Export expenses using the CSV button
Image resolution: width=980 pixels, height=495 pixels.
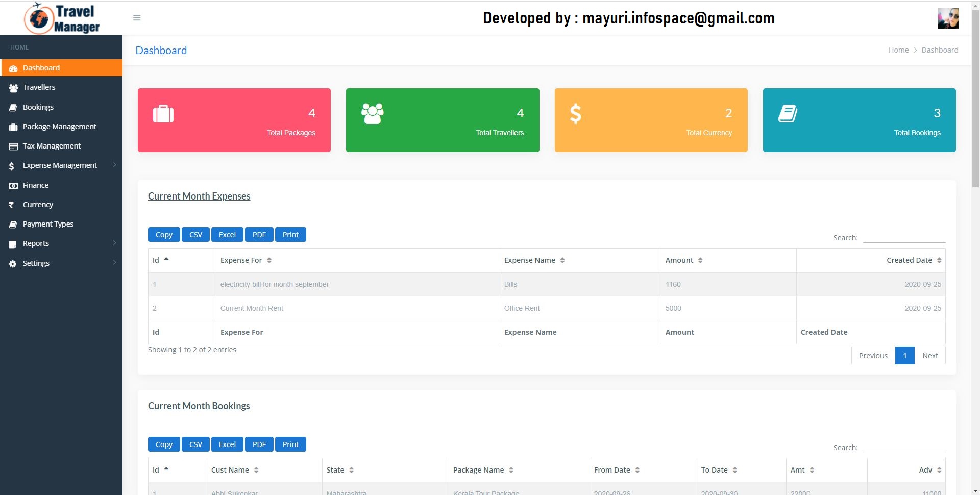tap(195, 234)
